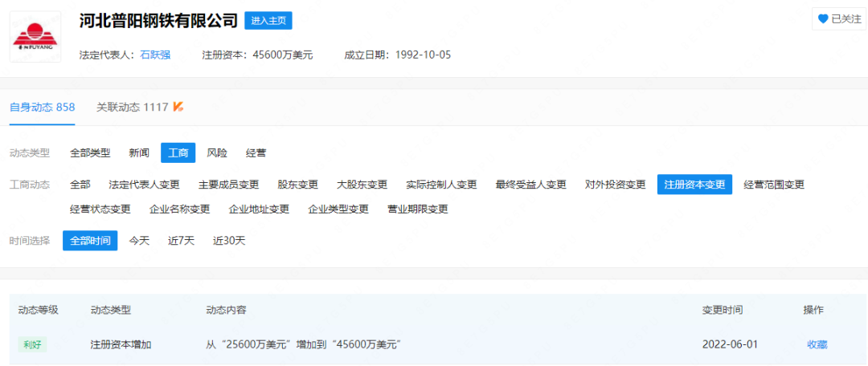Click the heart icon in 已关注 button
The width and height of the screenshot is (868, 366).
coord(823,19)
